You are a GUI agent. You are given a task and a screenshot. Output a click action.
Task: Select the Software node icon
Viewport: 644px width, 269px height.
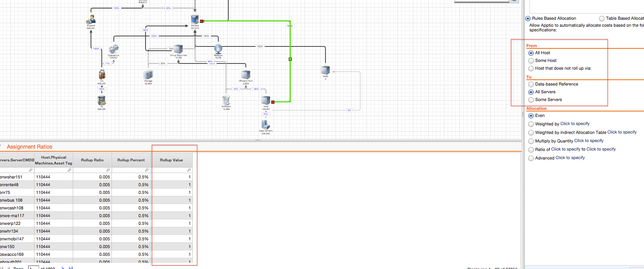pos(226,101)
